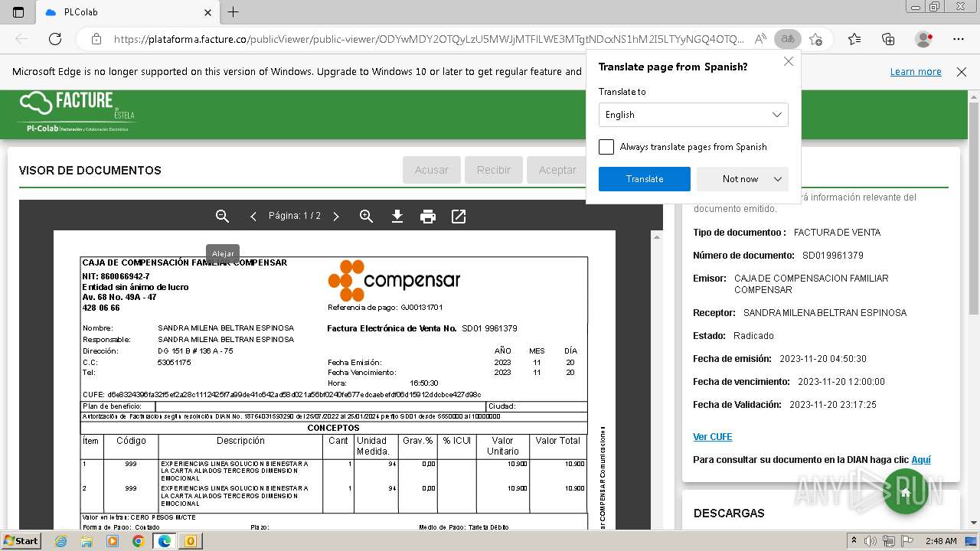Follow the Aquí DIAN link

point(921,460)
